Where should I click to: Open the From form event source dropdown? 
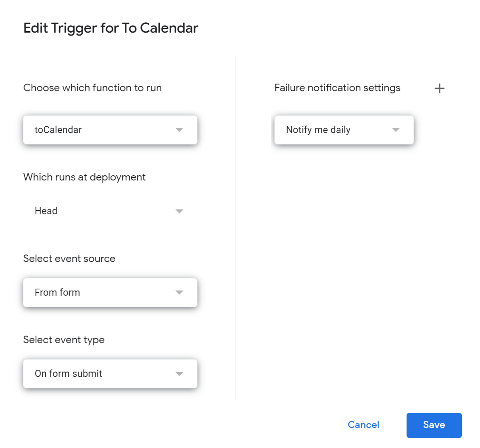pyautogui.click(x=110, y=292)
